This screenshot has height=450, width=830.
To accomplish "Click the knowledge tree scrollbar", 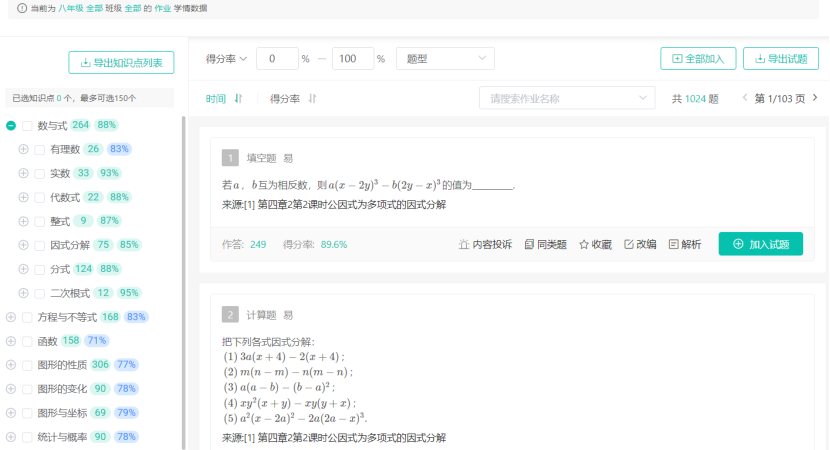I will tap(184, 283).
